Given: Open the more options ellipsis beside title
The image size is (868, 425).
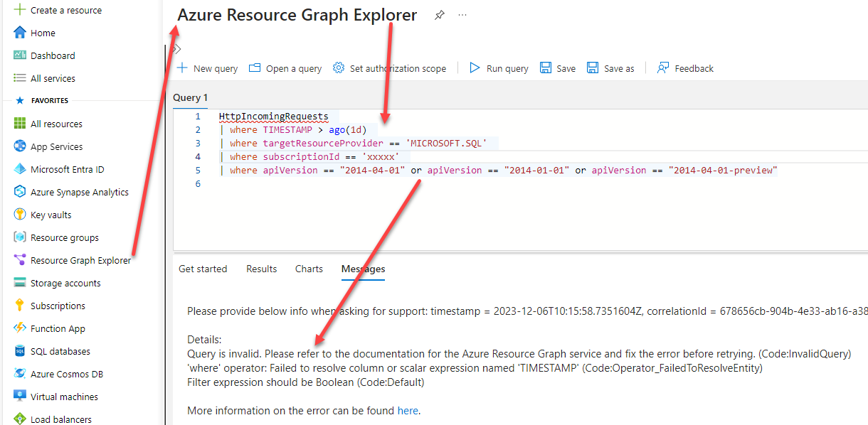Looking at the screenshot, I should 463,15.
